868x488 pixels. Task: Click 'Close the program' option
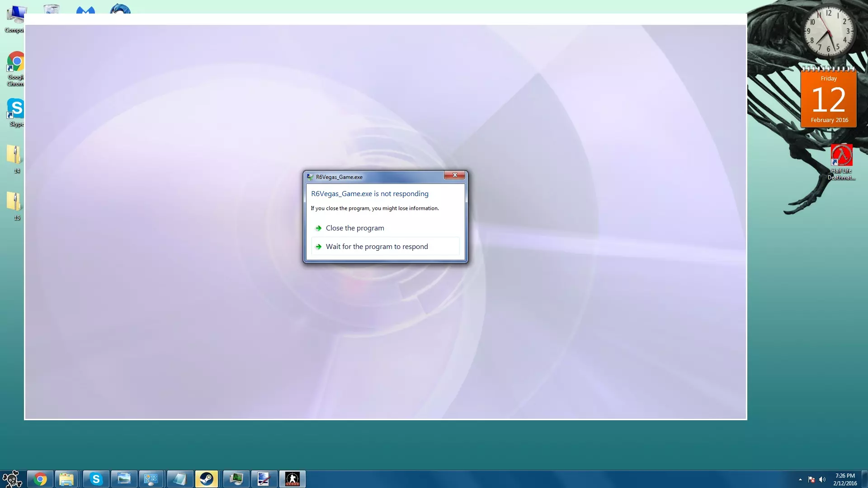click(x=355, y=228)
